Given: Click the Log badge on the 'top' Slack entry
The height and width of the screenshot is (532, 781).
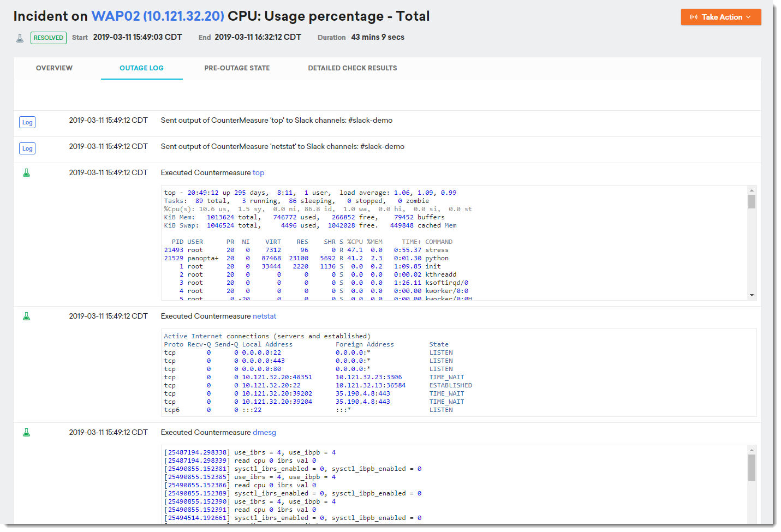Looking at the screenshot, I should (27, 122).
